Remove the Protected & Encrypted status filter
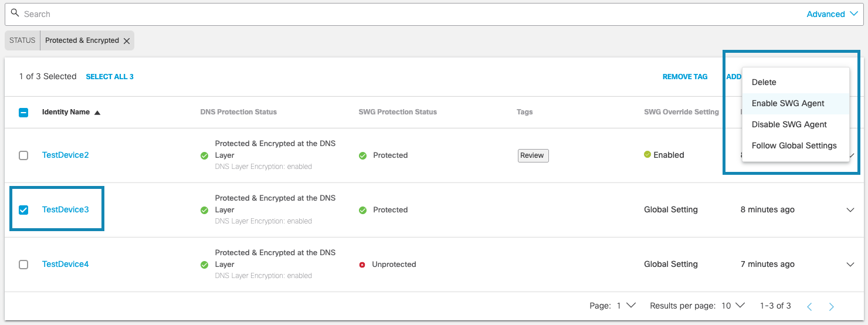Screen dimensions: 868x325 pos(127,41)
